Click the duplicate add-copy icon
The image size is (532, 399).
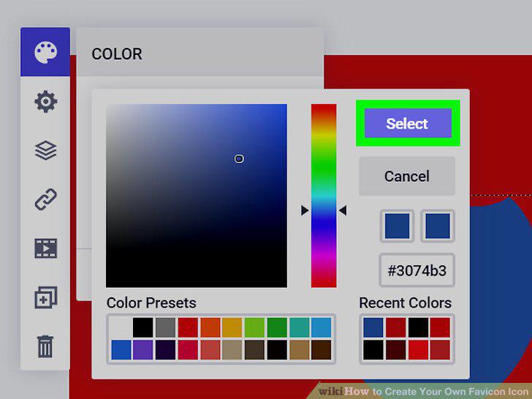click(45, 297)
